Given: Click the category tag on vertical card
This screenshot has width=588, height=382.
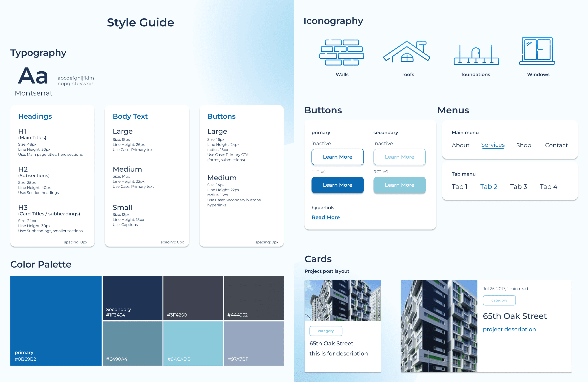Looking at the screenshot, I should click(326, 331).
